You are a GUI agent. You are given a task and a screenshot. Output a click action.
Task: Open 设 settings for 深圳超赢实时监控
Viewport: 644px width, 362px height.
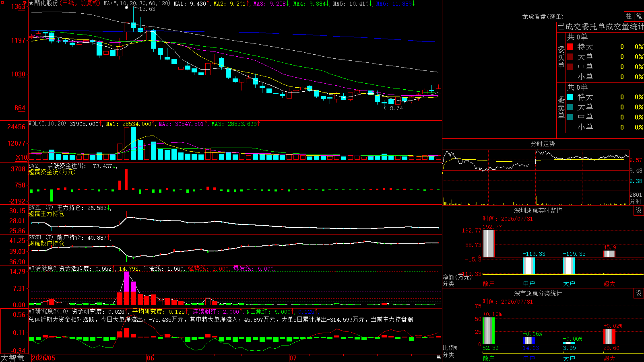[639, 210]
